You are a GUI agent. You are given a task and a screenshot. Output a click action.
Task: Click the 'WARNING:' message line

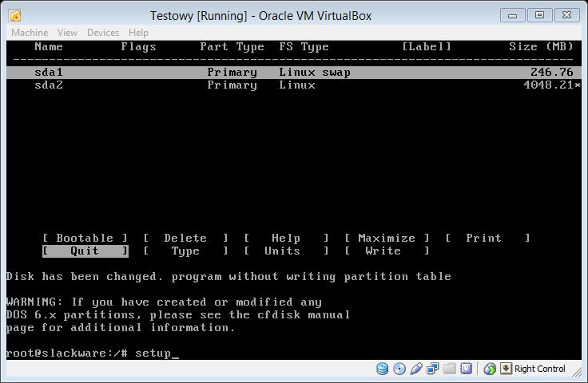click(x=164, y=302)
